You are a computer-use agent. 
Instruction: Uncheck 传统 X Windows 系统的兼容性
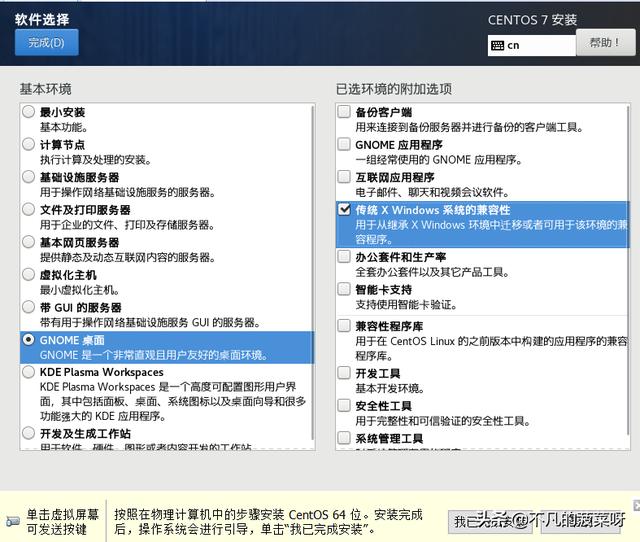344,210
